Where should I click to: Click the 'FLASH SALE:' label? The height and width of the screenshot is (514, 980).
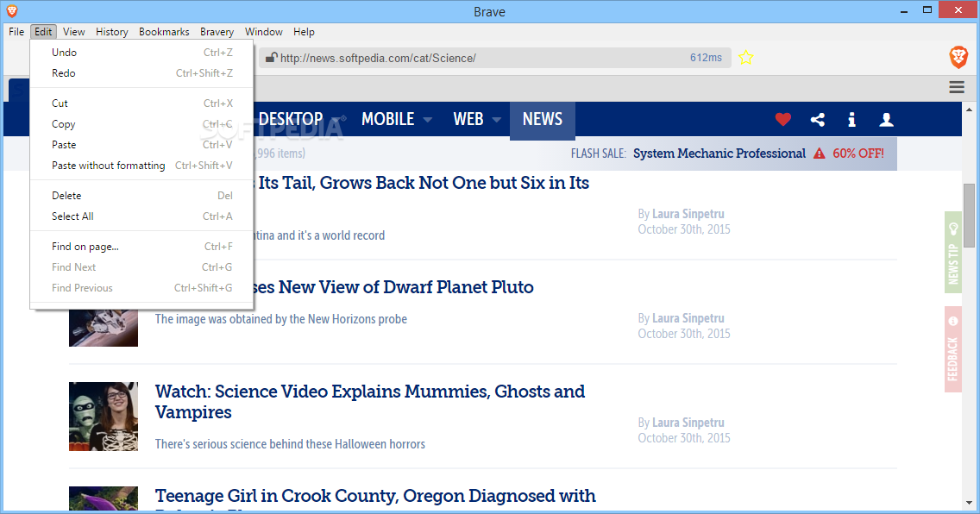598,154
